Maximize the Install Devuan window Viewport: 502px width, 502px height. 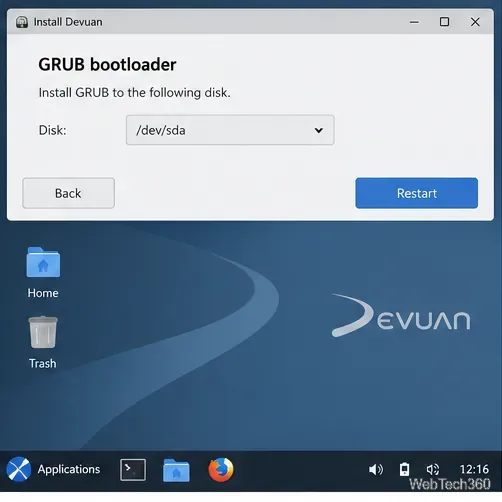tap(444, 22)
